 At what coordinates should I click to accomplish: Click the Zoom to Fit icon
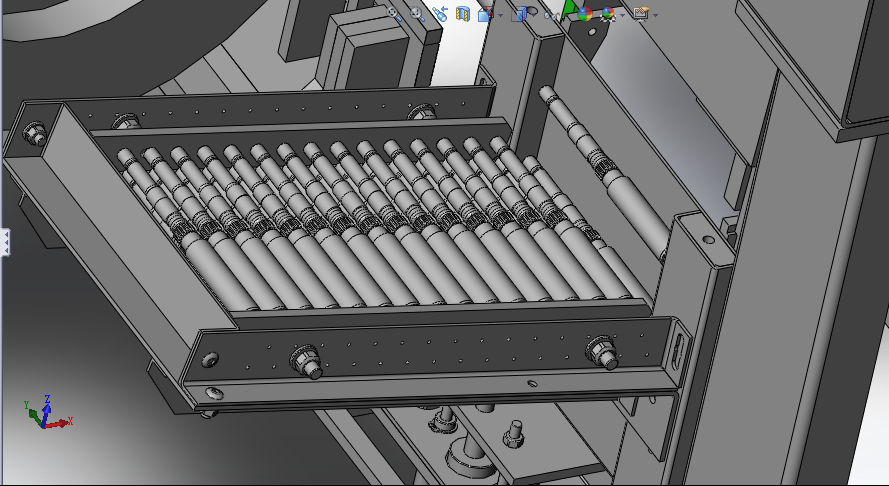[x=394, y=14]
